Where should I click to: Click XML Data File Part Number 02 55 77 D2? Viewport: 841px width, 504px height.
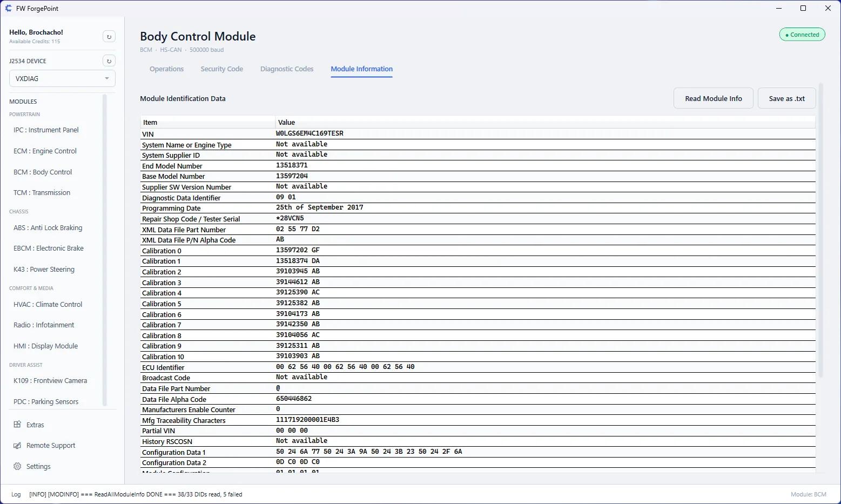coord(298,229)
